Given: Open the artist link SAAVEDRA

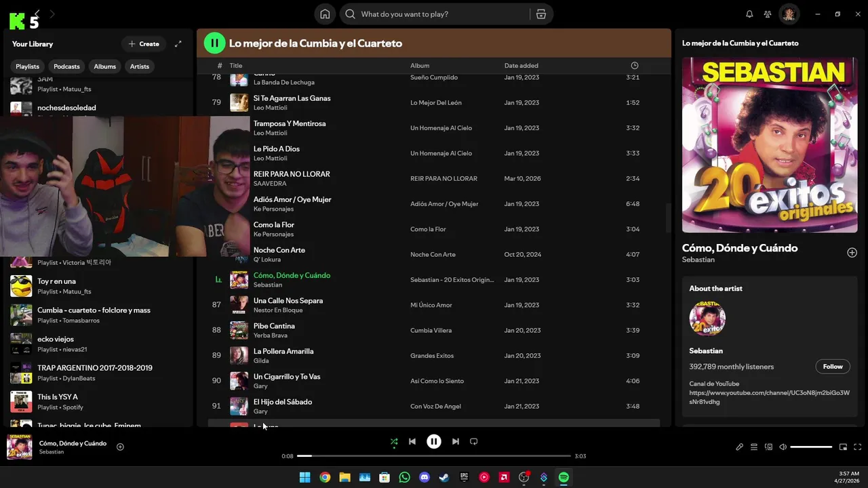Looking at the screenshot, I should tap(270, 184).
